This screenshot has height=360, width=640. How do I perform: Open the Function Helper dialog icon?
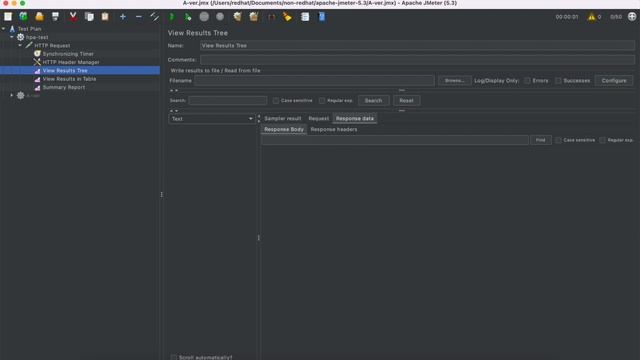coord(305,17)
